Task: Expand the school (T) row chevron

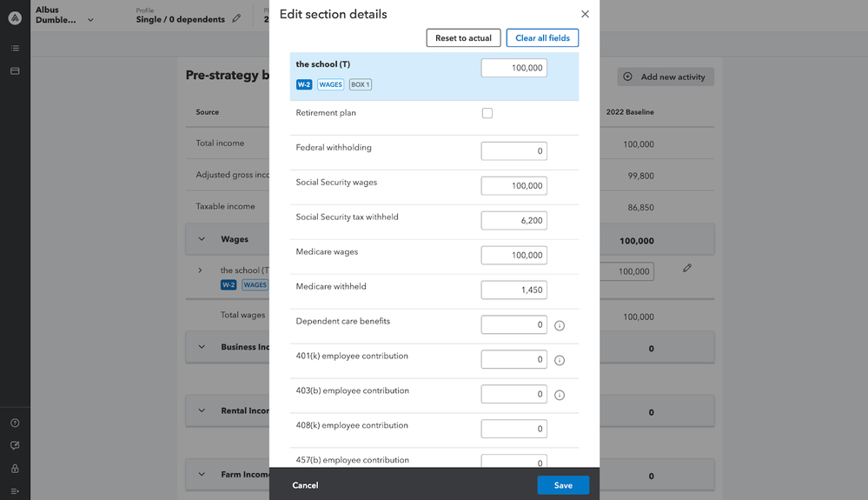Action: point(200,270)
